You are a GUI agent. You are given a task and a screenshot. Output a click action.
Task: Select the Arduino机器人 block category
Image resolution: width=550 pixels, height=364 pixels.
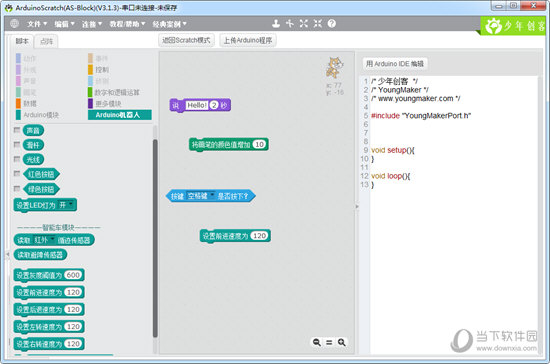[120, 115]
